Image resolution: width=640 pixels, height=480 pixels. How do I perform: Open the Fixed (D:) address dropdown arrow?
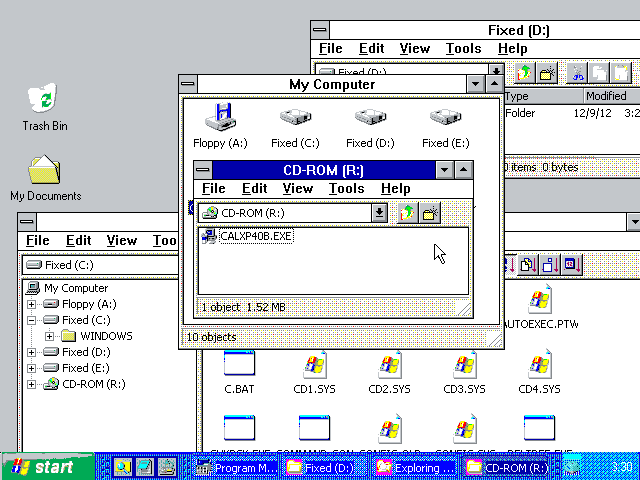(496, 70)
